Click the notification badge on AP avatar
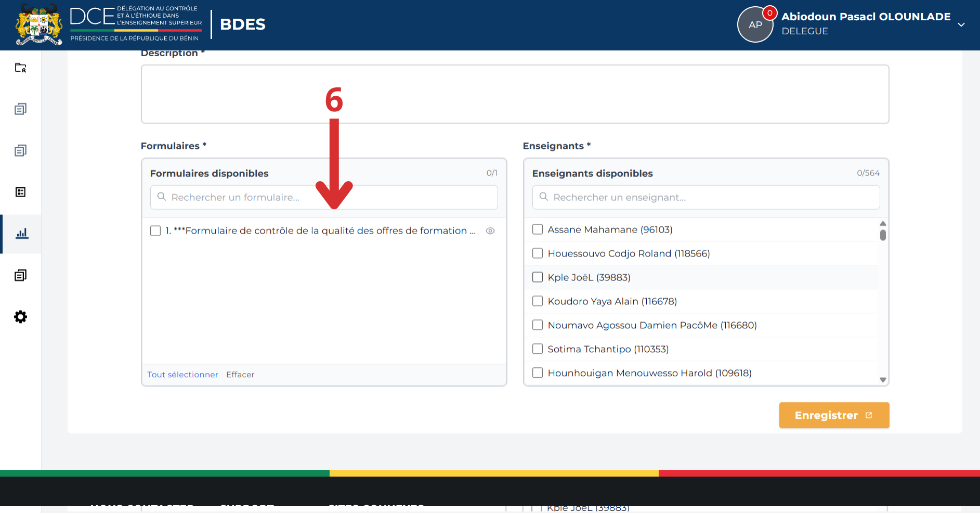The width and height of the screenshot is (980, 513). tap(769, 13)
